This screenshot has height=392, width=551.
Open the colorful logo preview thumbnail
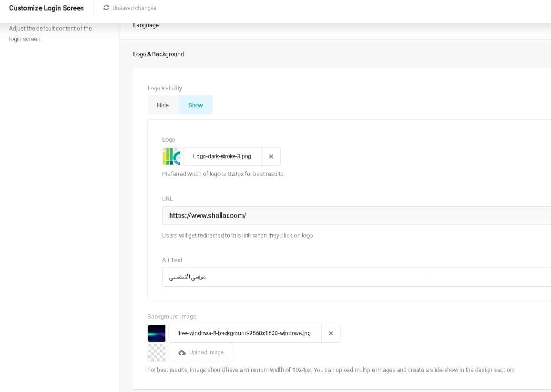click(x=172, y=156)
